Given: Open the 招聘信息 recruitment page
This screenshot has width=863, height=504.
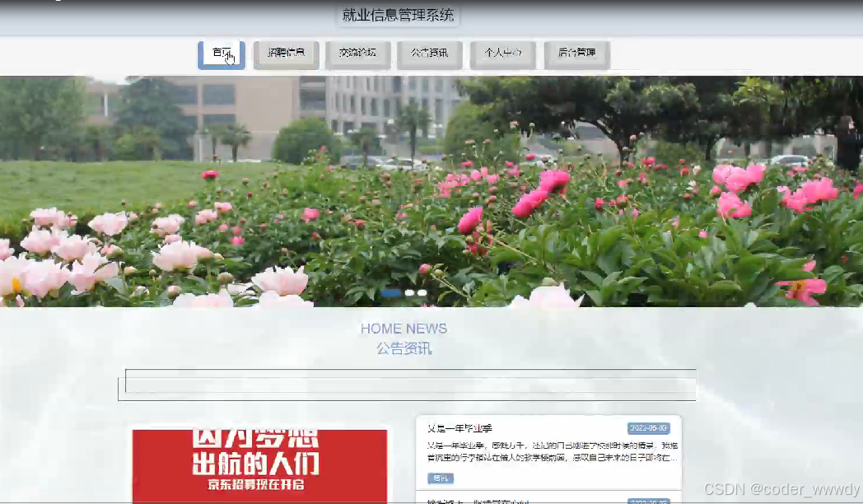Looking at the screenshot, I should click(287, 54).
